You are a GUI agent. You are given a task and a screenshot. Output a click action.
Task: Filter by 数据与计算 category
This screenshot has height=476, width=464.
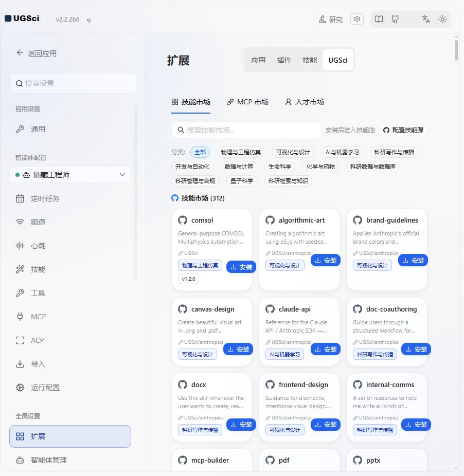click(x=239, y=167)
